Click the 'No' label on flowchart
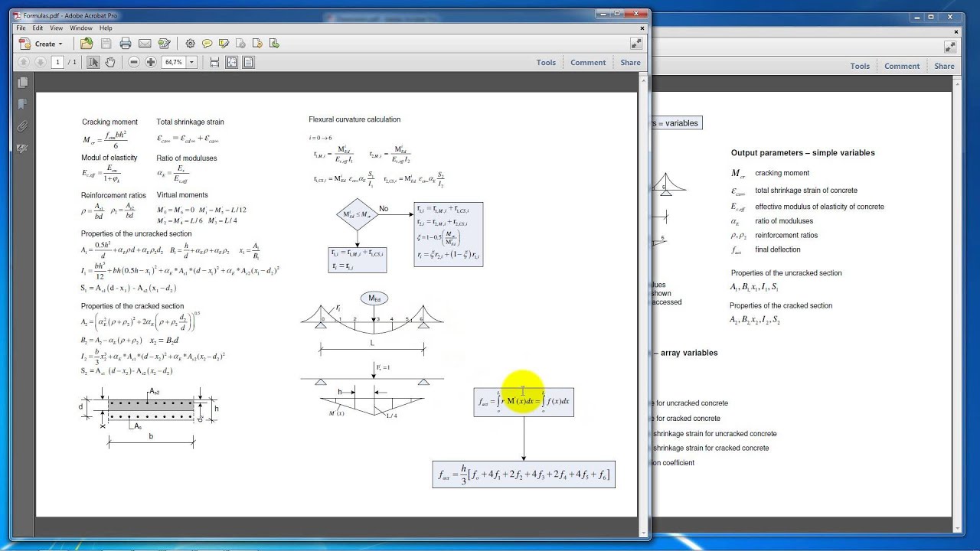Viewport: 980px width, 551px height. (384, 208)
